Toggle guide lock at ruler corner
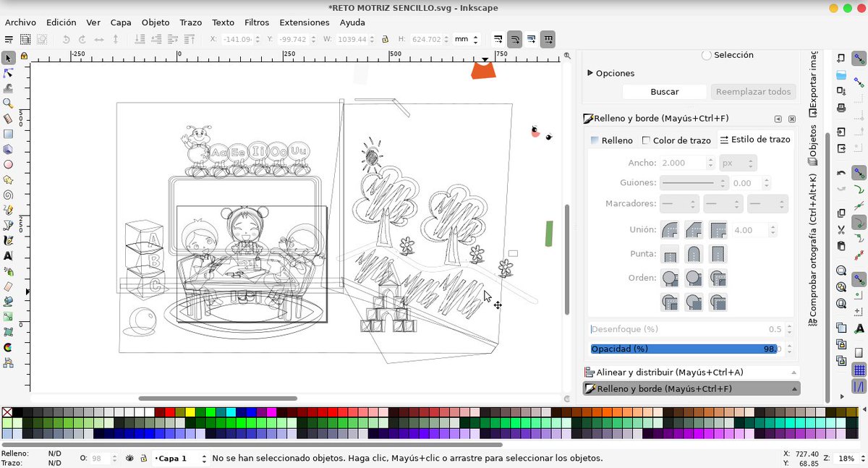 tap(25, 56)
